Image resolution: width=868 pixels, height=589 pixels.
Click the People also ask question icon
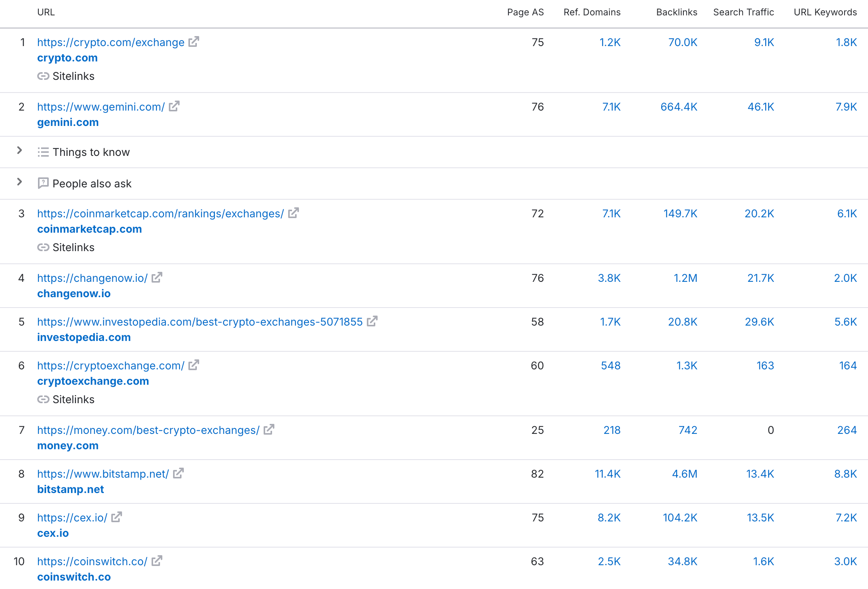(43, 183)
